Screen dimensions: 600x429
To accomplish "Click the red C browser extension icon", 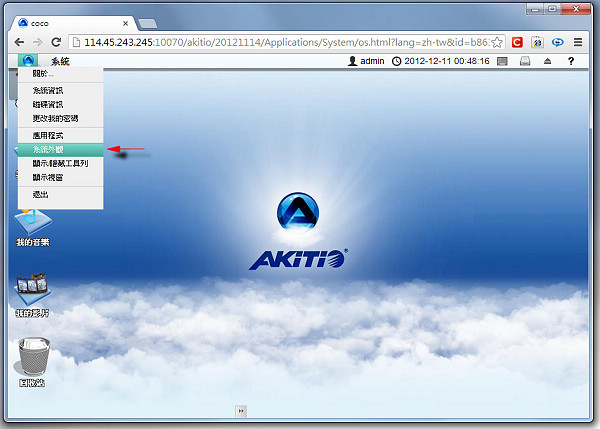I will 517,42.
